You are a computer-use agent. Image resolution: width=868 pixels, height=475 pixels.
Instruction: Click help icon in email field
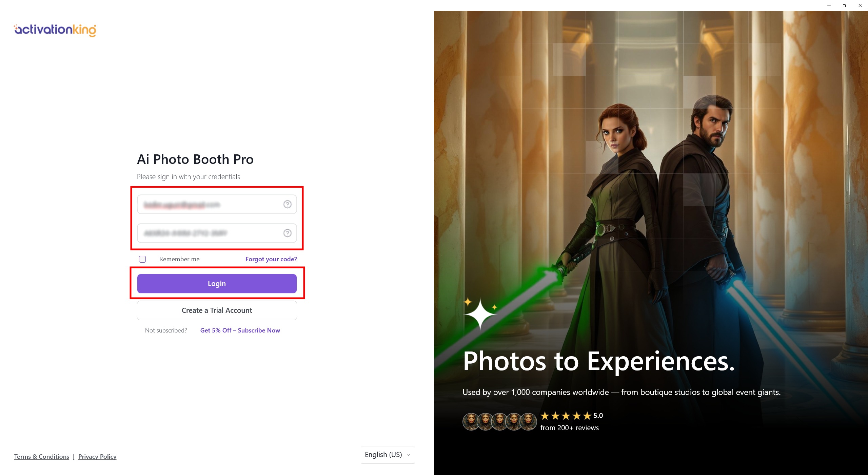click(287, 204)
